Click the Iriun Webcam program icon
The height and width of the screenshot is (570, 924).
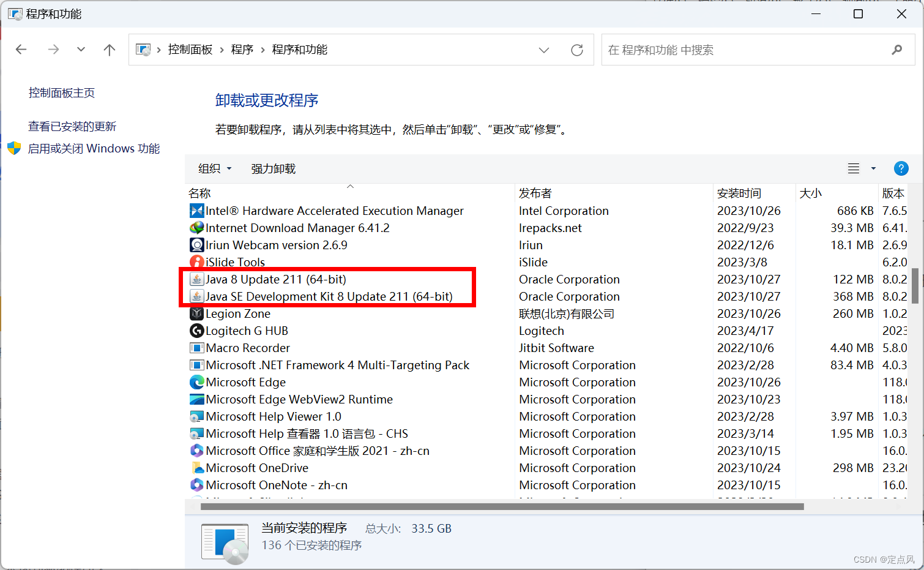[196, 246]
